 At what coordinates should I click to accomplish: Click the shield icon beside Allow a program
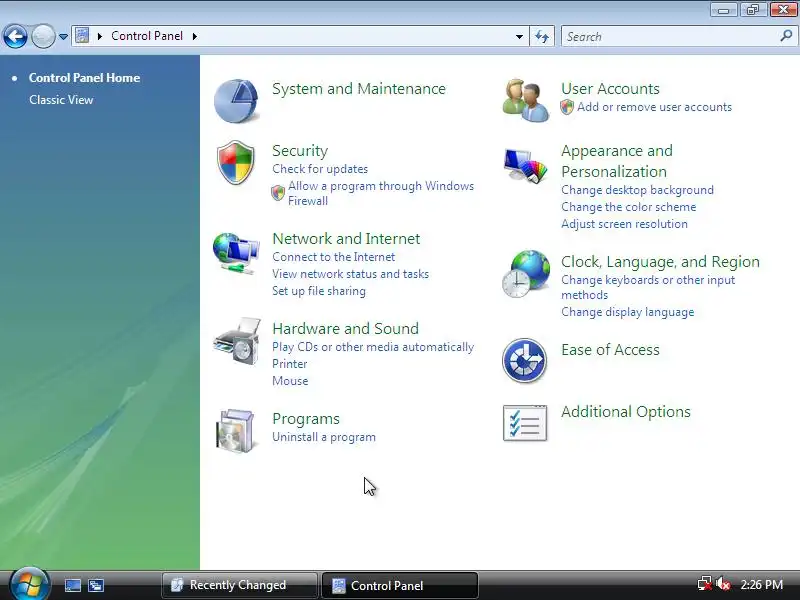pyautogui.click(x=278, y=193)
